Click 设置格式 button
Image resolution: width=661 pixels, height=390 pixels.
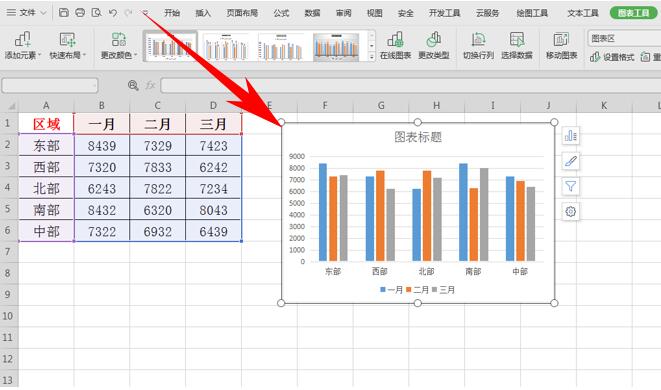click(612, 57)
